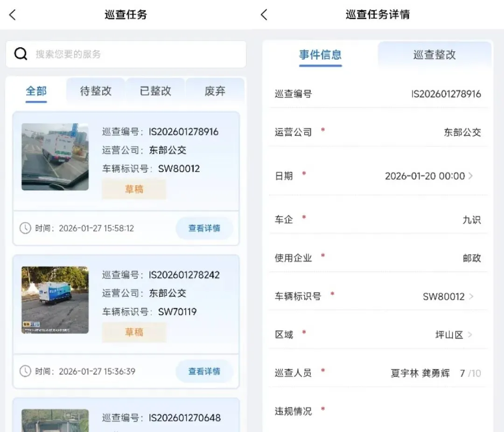
Task: Switch to the 已整改 tab
Action: click(155, 91)
